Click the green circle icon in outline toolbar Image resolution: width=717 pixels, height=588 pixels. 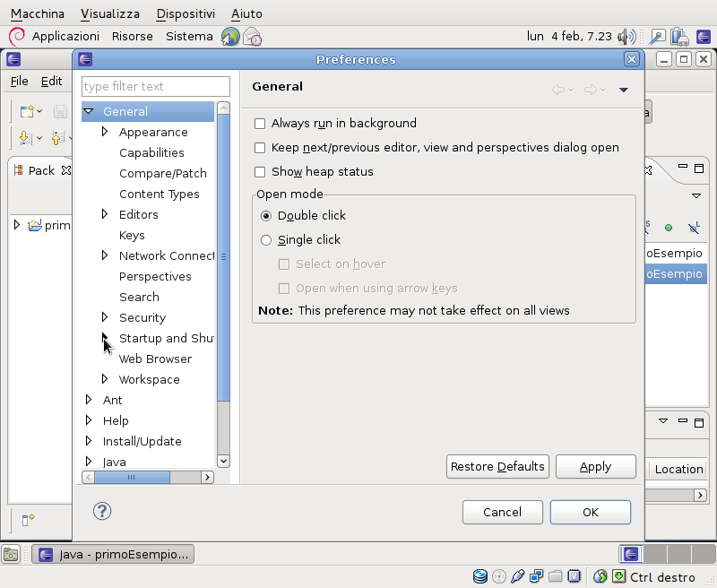[669, 228]
